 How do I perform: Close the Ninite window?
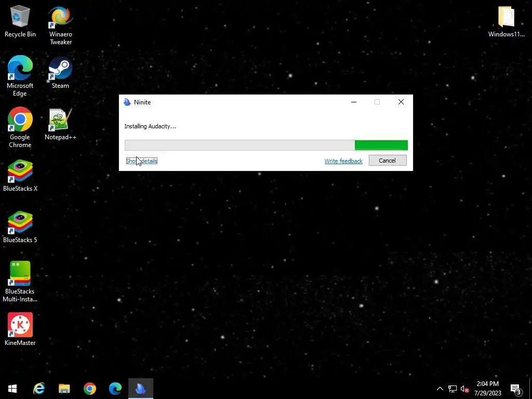coord(401,102)
